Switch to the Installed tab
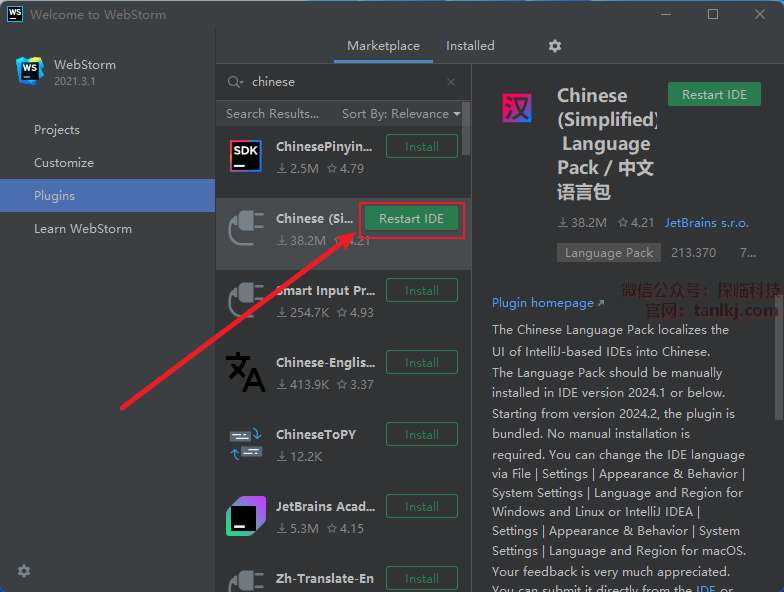This screenshot has height=592, width=784. click(470, 46)
